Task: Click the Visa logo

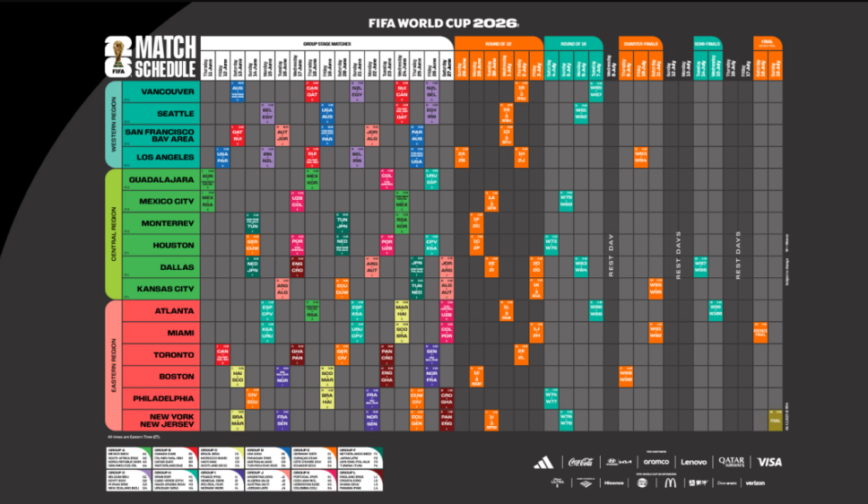Action: pos(769,462)
